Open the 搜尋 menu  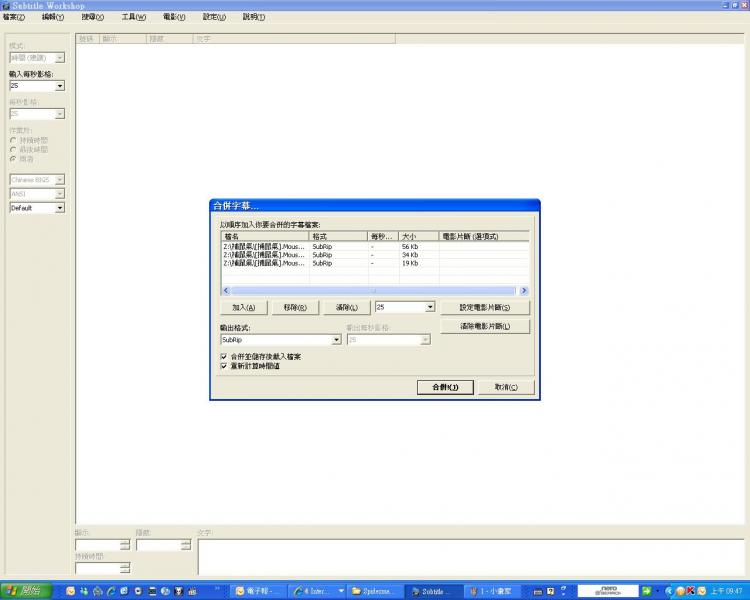point(92,17)
